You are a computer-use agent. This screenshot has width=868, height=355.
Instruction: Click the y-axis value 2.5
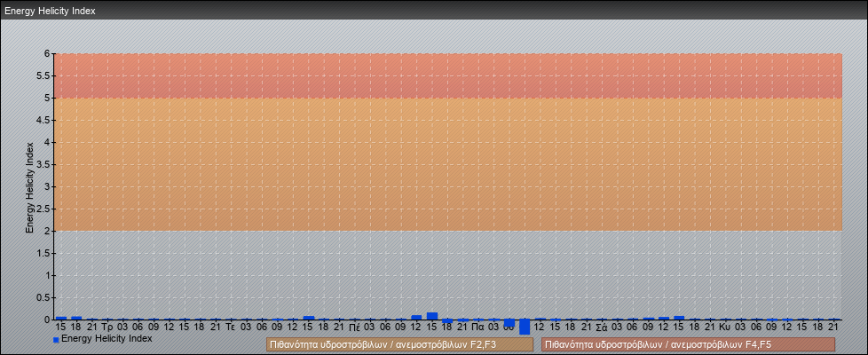pyautogui.click(x=44, y=209)
